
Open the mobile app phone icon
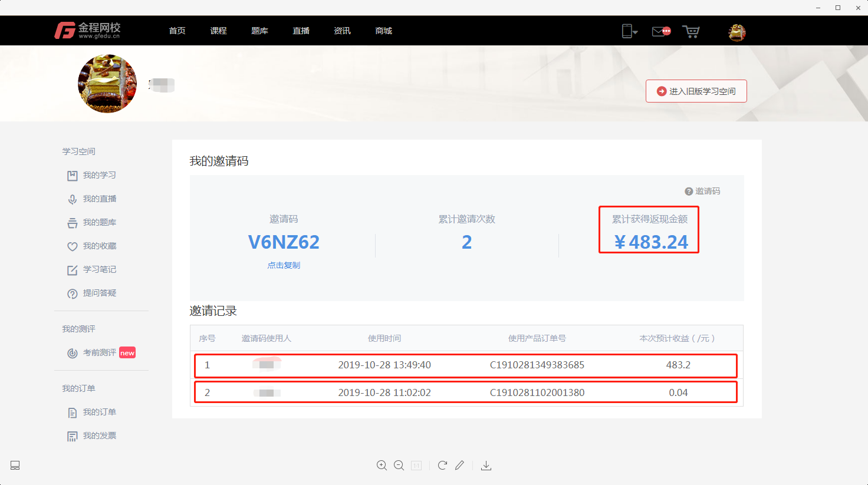coord(627,31)
